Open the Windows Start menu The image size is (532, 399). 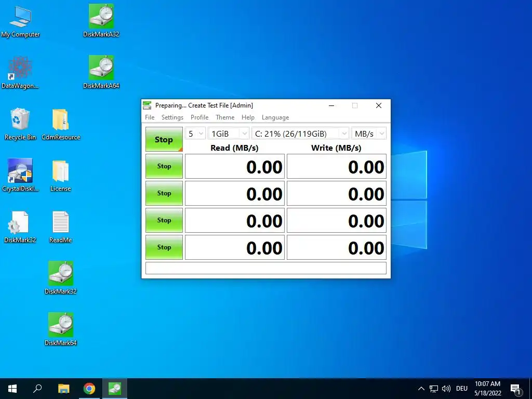(12, 389)
